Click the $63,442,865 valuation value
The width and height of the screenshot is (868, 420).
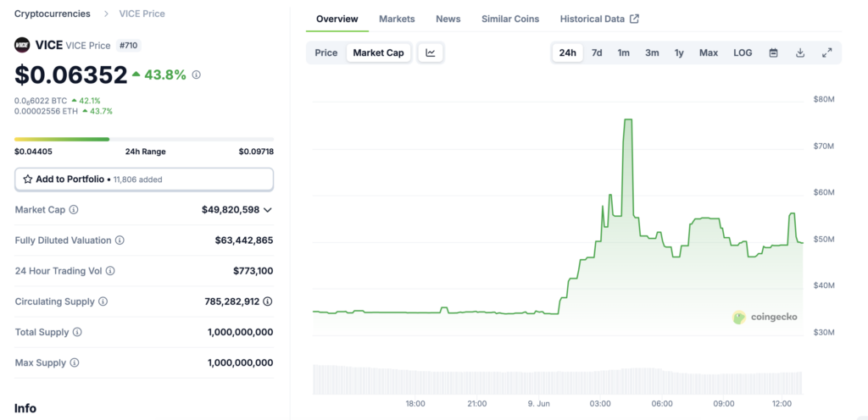244,240
